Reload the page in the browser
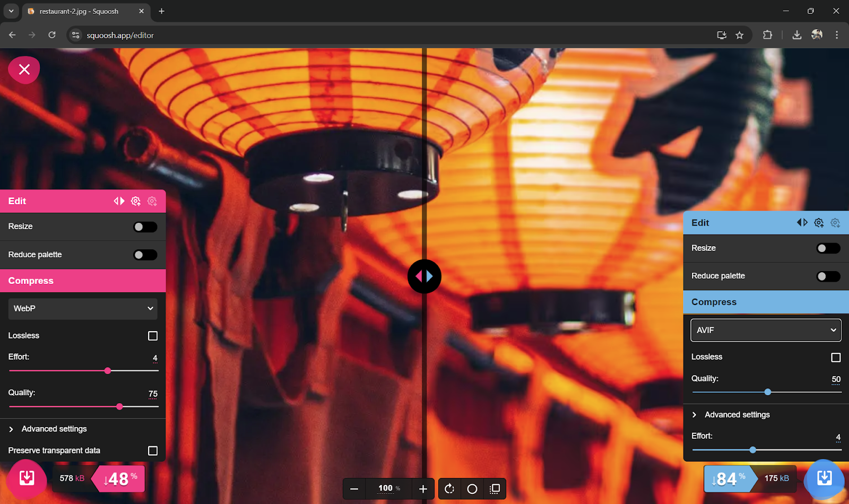849x504 pixels. tap(52, 35)
